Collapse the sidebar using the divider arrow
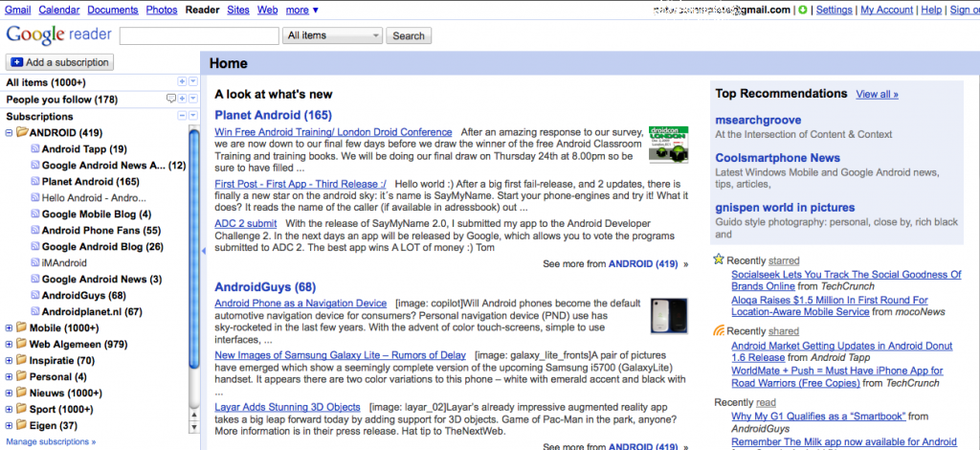980x450 pixels. pos(203,251)
